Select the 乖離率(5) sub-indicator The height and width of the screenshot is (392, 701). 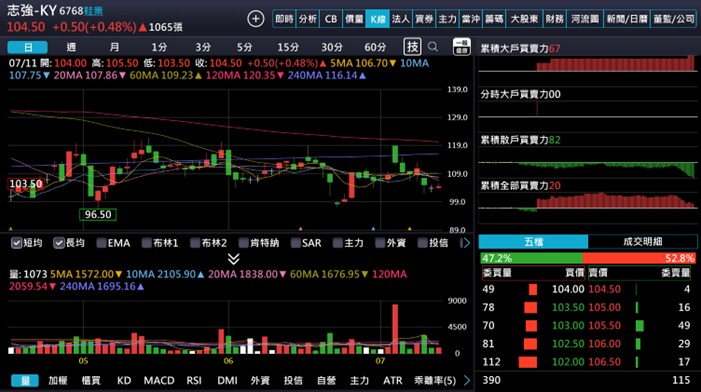point(435,380)
